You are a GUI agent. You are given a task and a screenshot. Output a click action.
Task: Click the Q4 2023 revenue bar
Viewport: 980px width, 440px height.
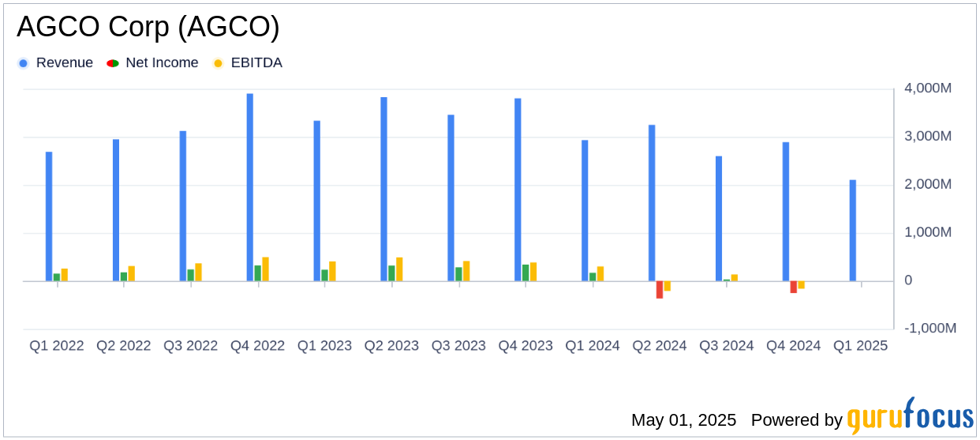coord(518,190)
